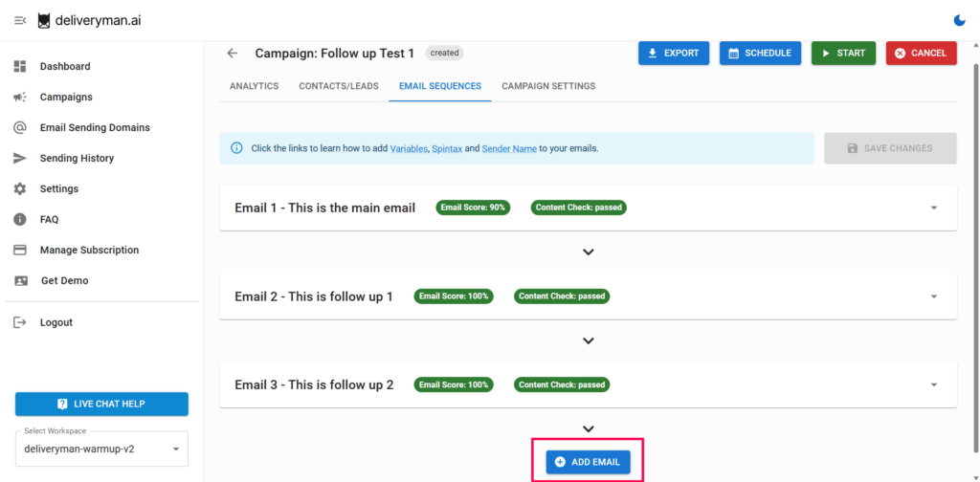This screenshot has height=482, width=980.
Task: Click the 'Email 2 - This is follow up 1' title
Action: (x=314, y=296)
